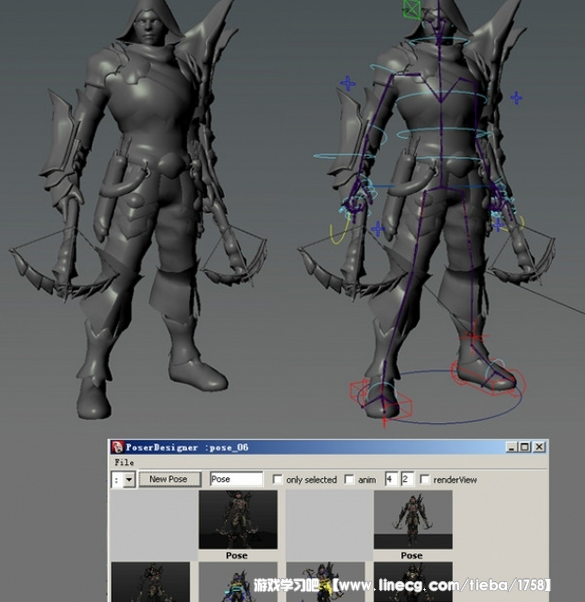Toggle the anim checkbox

click(349, 479)
